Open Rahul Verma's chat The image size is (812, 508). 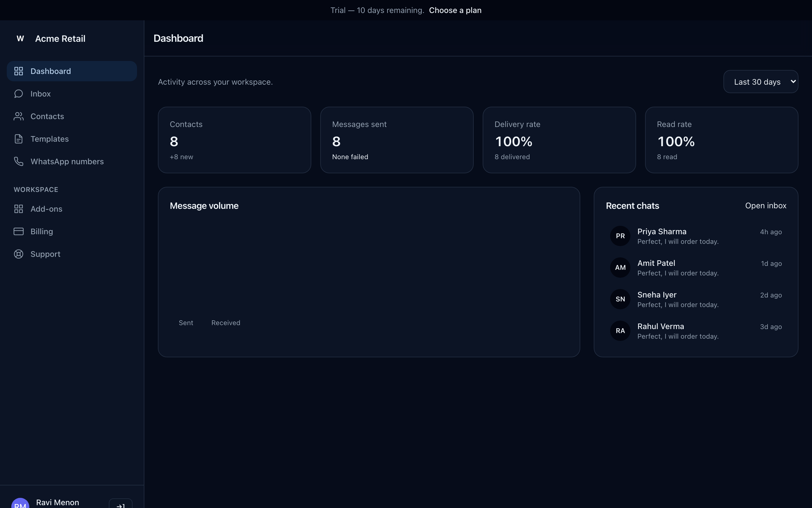pos(696,330)
